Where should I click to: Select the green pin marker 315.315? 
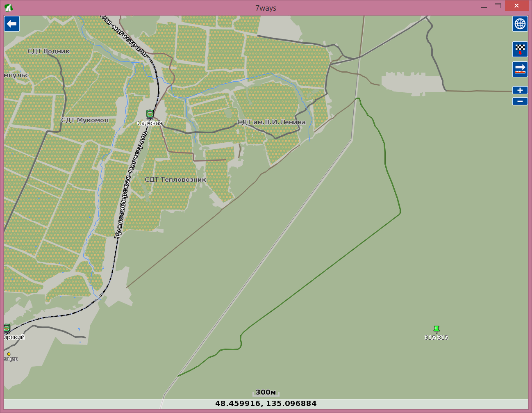437,329
